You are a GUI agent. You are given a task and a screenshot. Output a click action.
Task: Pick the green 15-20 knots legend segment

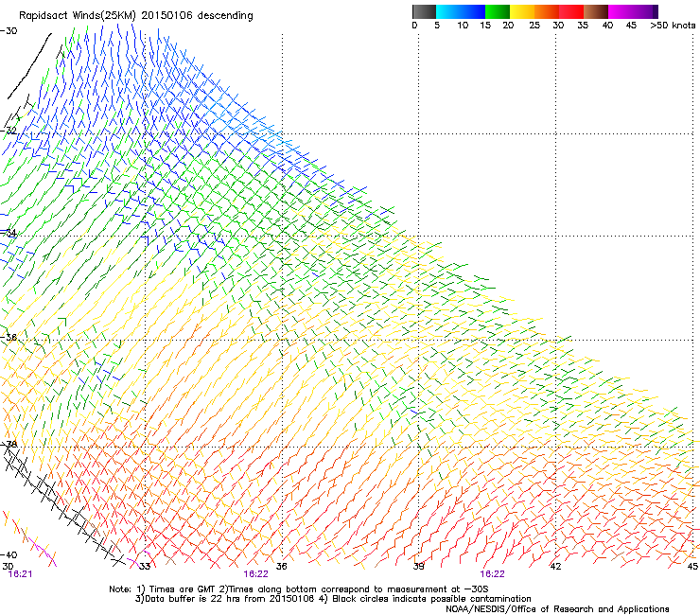coord(498,11)
